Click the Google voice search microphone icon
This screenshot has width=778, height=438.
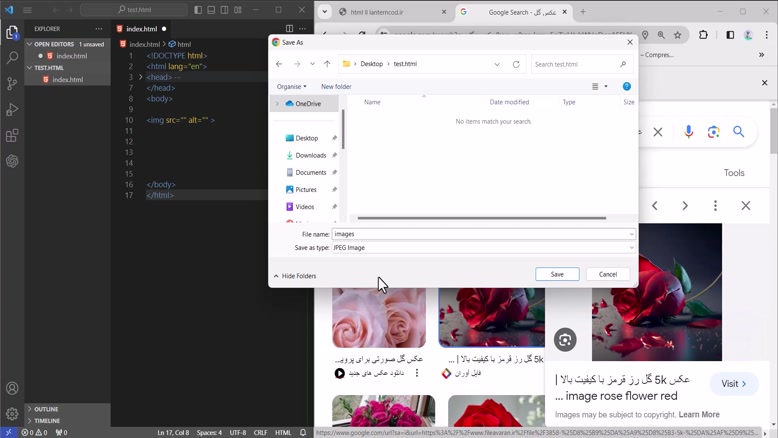688,132
